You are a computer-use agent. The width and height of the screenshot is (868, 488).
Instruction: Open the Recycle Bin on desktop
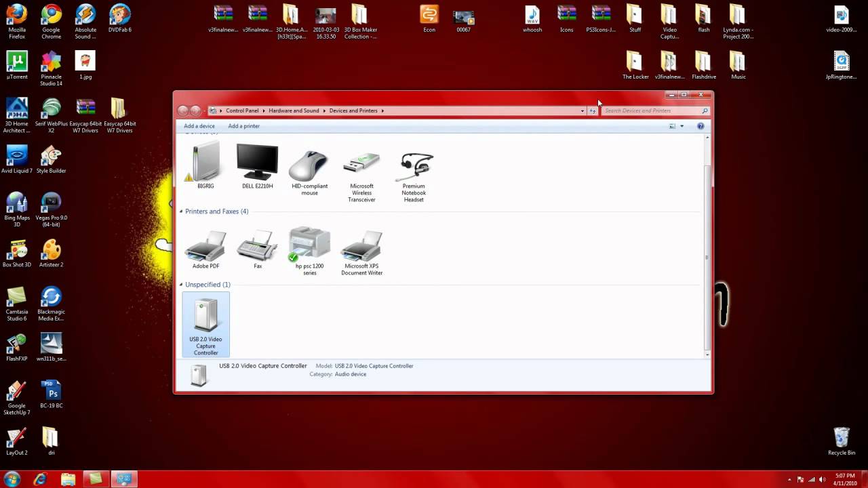point(842,441)
